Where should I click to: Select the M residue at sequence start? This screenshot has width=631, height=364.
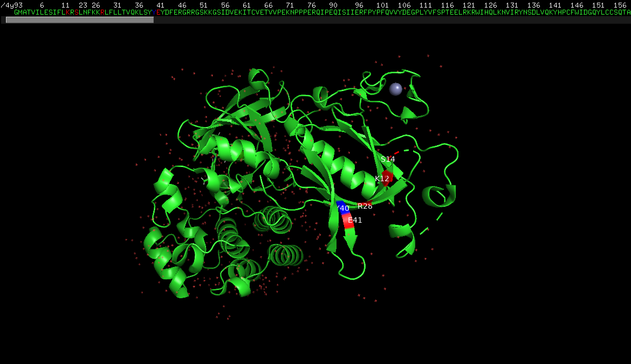click(x=20, y=12)
